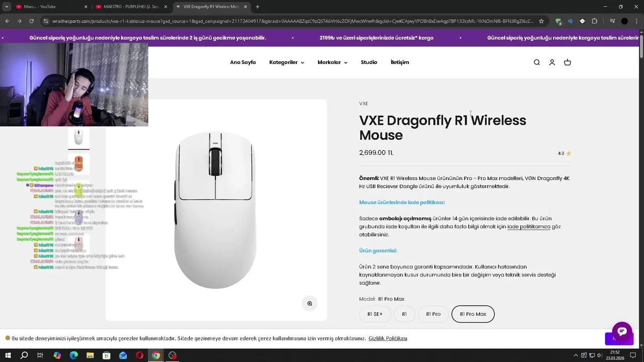Zoom the product image with magnifier button
The height and width of the screenshot is (362, 644).
(x=309, y=303)
